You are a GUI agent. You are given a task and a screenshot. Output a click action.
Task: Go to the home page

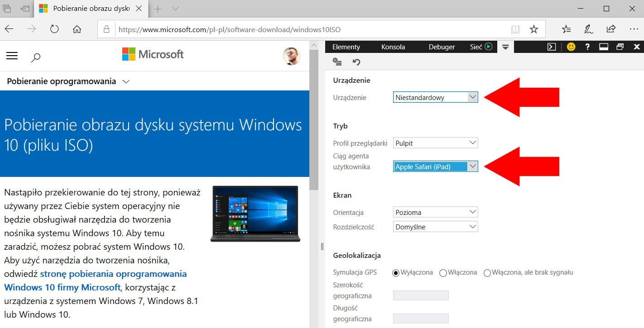[x=77, y=29]
